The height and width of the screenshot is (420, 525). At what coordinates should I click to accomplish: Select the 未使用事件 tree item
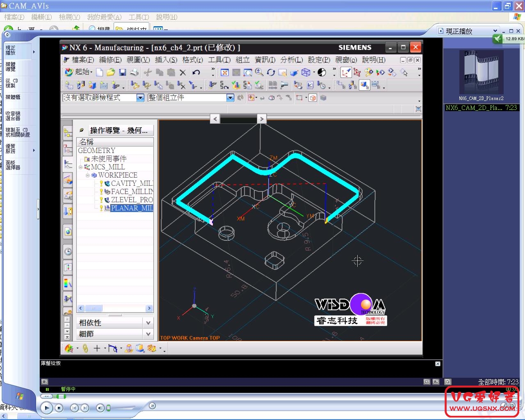[109, 159]
